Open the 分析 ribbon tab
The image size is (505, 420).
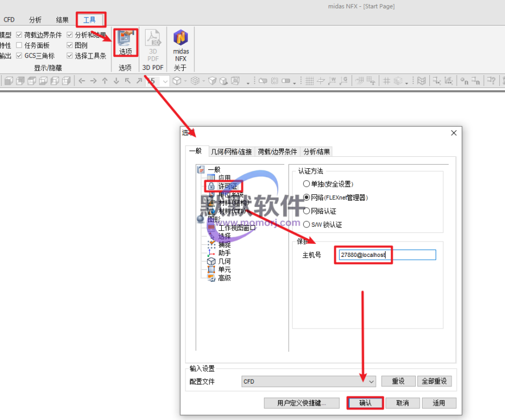point(35,20)
